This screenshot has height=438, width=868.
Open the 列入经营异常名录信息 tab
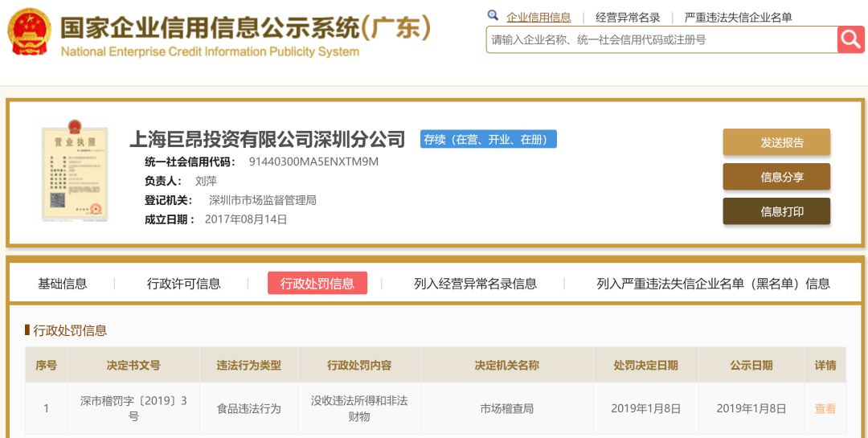[x=476, y=284]
